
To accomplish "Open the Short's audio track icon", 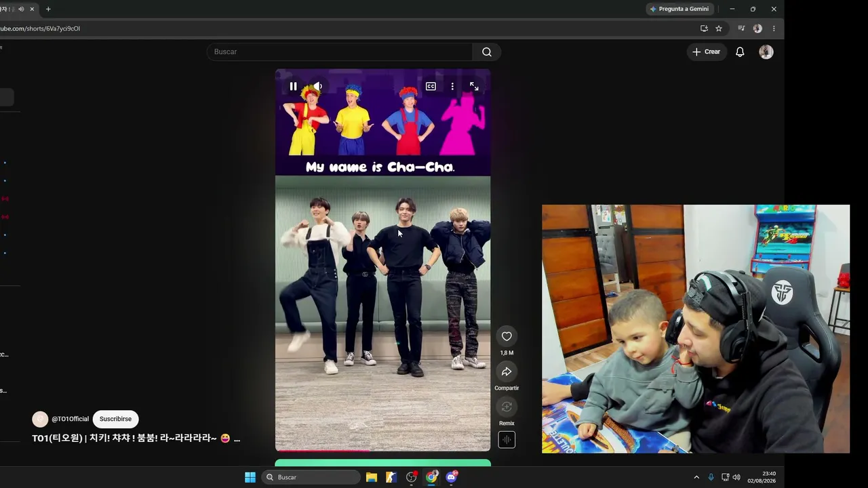I will [507, 440].
